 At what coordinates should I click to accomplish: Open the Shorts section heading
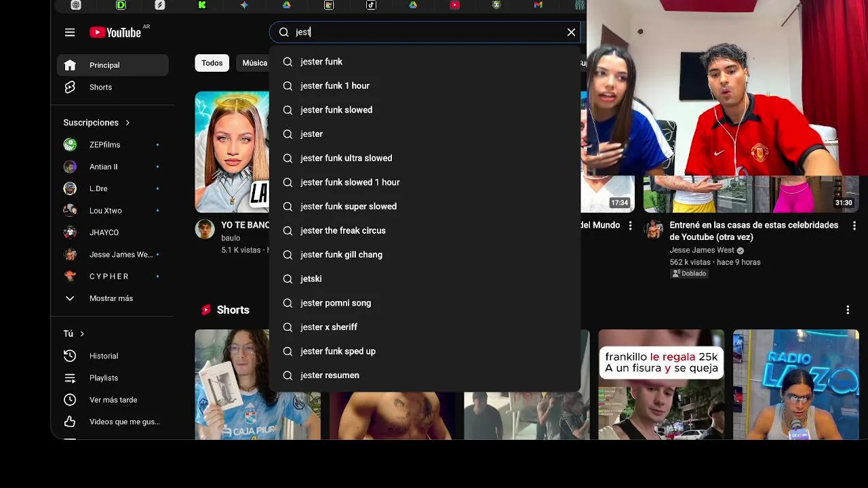pos(233,310)
